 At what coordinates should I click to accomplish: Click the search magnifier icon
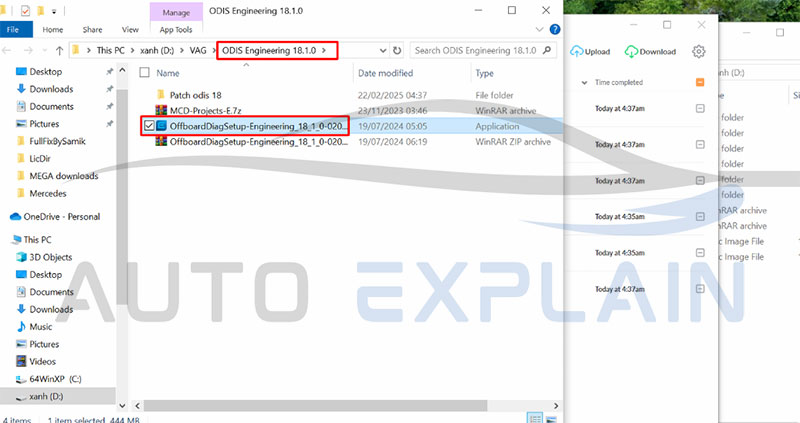pyautogui.click(x=547, y=50)
